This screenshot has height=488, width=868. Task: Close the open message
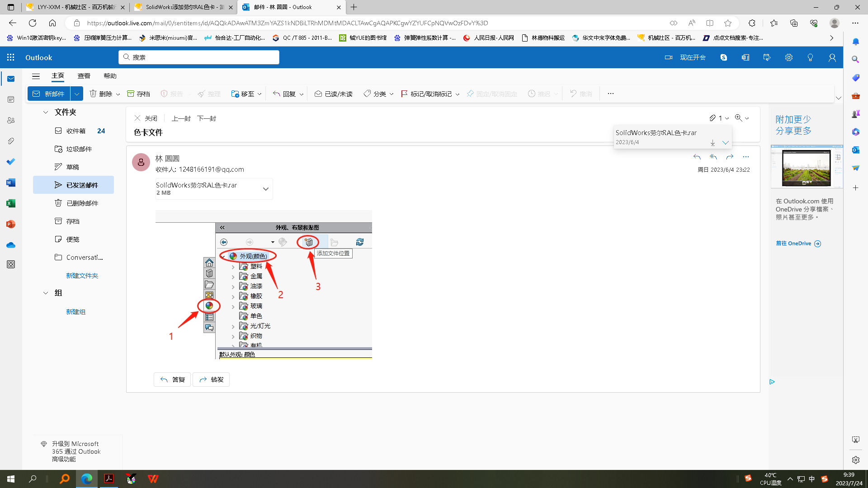pyautogui.click(x=146, y=118)
